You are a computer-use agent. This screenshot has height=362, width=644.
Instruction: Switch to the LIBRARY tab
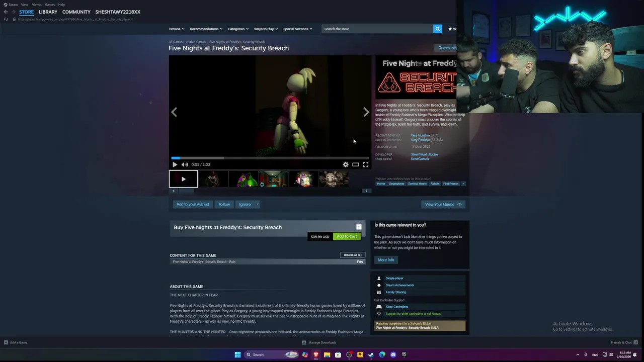click(x=48, y=12)
